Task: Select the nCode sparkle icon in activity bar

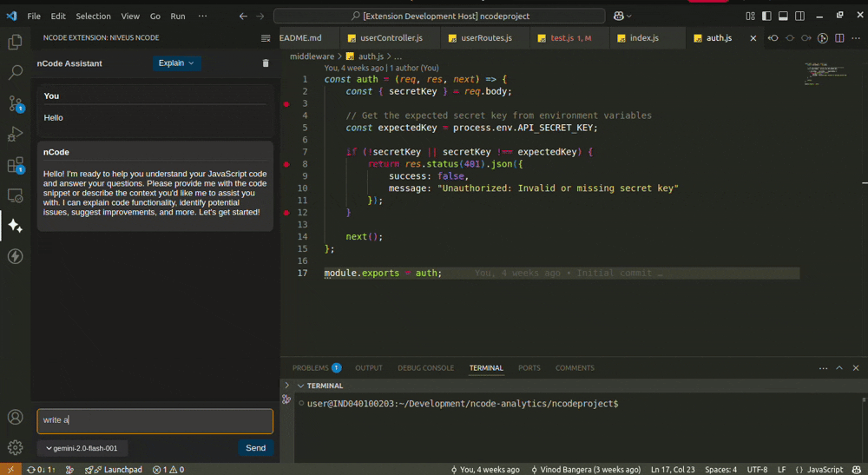Action: 15,226
